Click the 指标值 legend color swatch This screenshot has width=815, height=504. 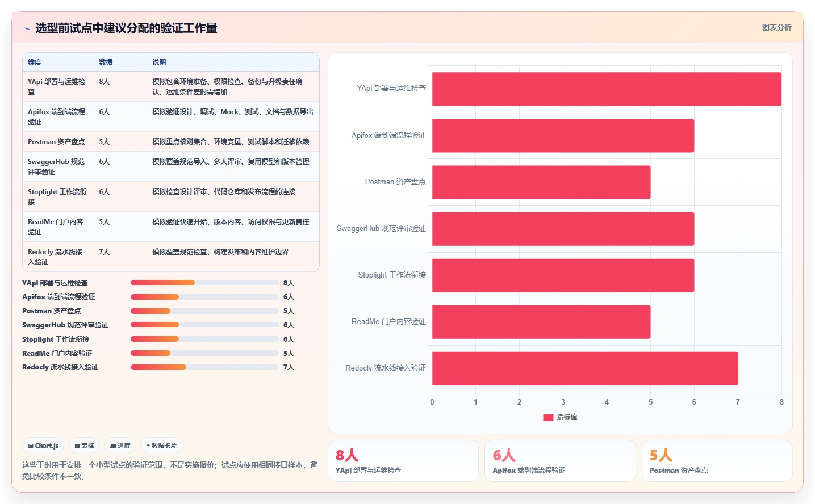(548, 417)
